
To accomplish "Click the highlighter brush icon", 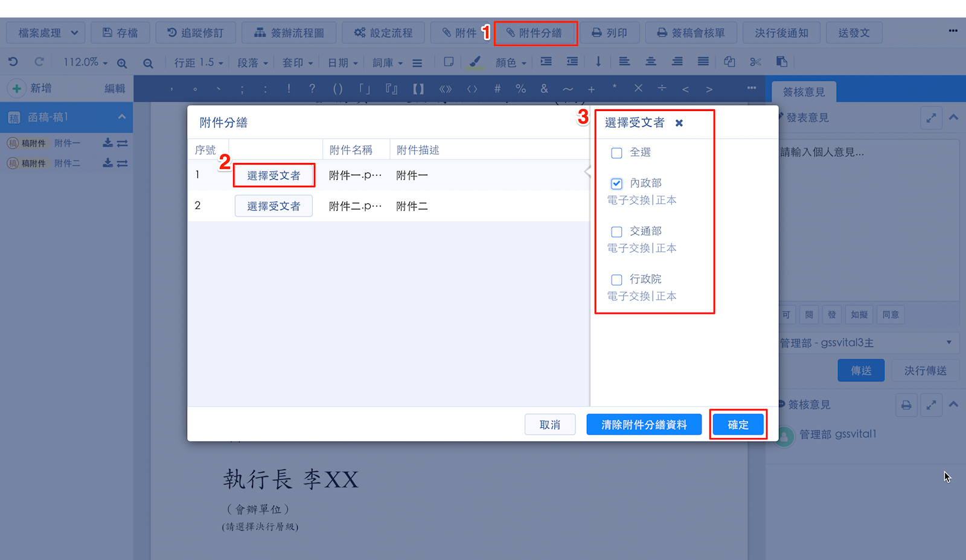I will (475, 62).
